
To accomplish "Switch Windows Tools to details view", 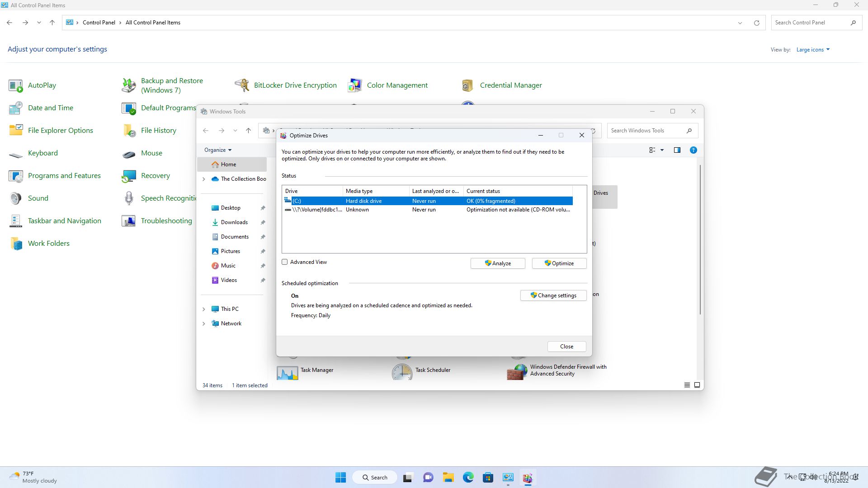I will pos(687,385).
